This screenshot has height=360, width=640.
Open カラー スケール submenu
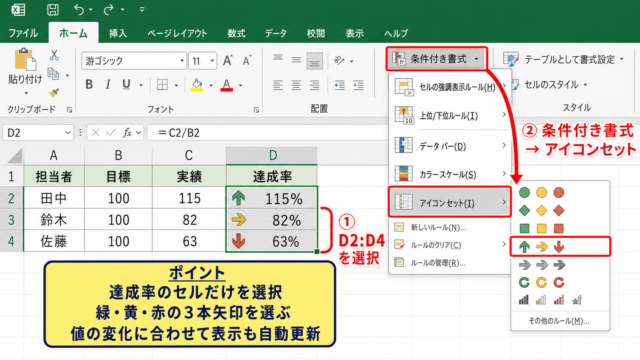(x=450, y=174)
